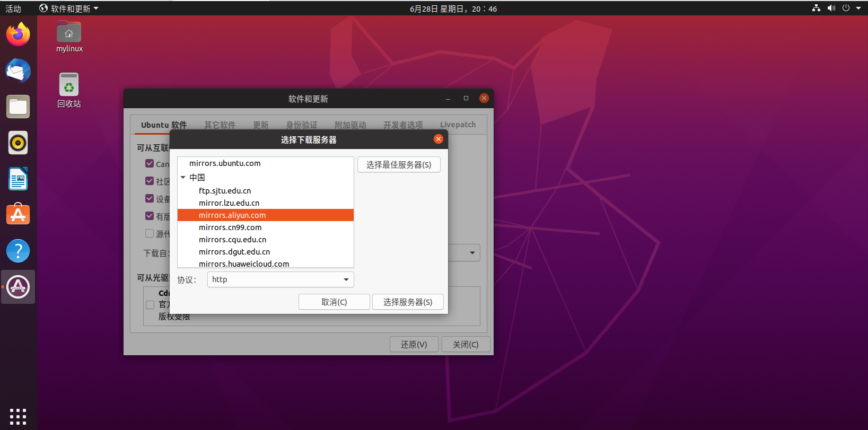Viewport: 868px width, 430px height.
Task: Close the 选择下载服务器 dialog
Action: click(x=438, y=139)
